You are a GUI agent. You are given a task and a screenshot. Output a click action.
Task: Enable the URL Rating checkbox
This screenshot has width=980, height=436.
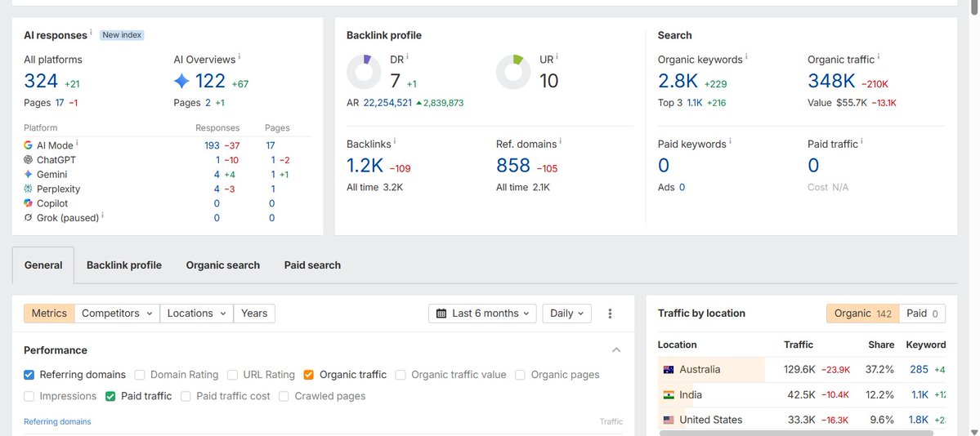[x=232, y=375]
